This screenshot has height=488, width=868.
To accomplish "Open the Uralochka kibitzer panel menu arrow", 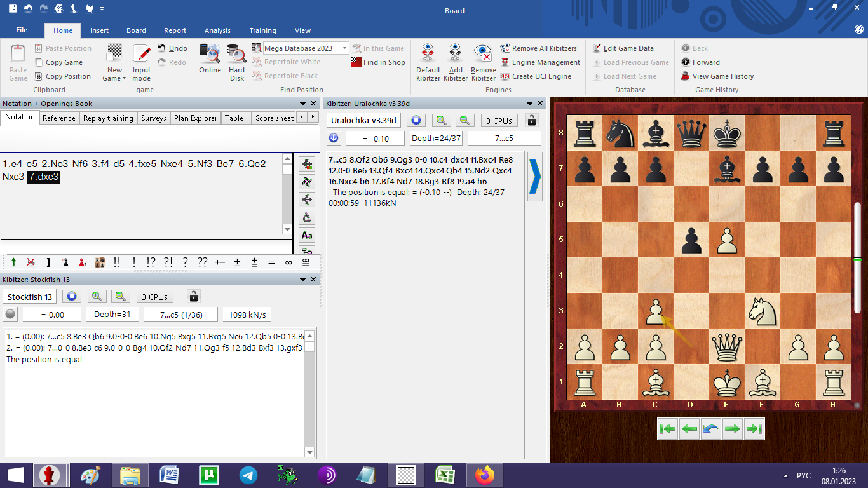I will [530, 104].
